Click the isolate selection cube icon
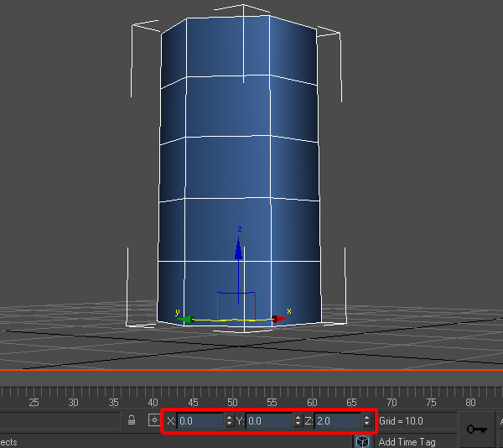 coord(362,441)
